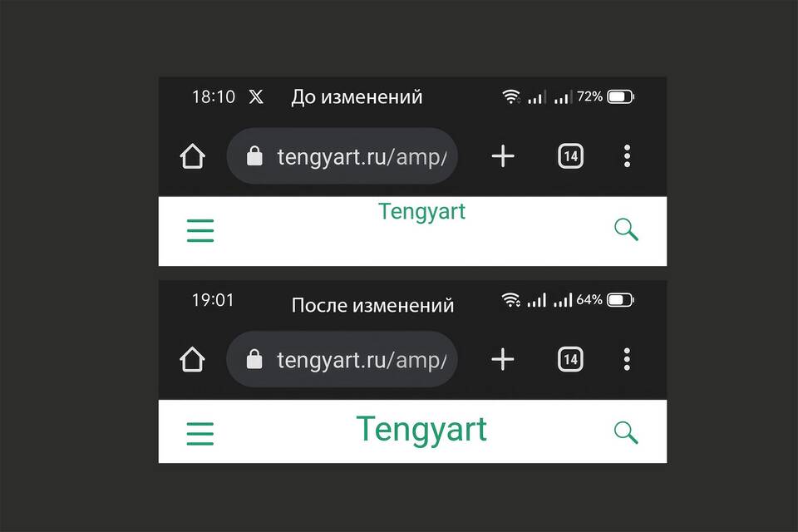Tap the 72% battery indicator in the status bar
Image resolution: width=798 pixels, height=532 pixels.
(x=606, y=96)
